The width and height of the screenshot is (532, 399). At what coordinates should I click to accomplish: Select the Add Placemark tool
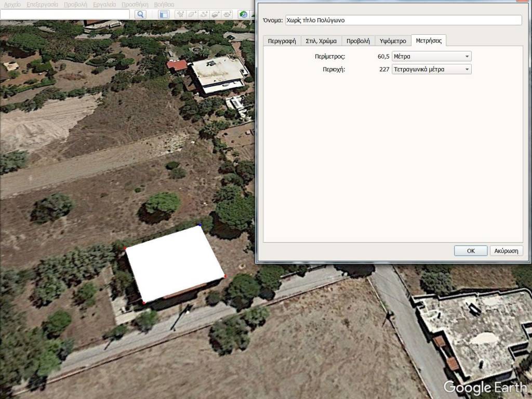pyautogui.click(x=180, y=15)
